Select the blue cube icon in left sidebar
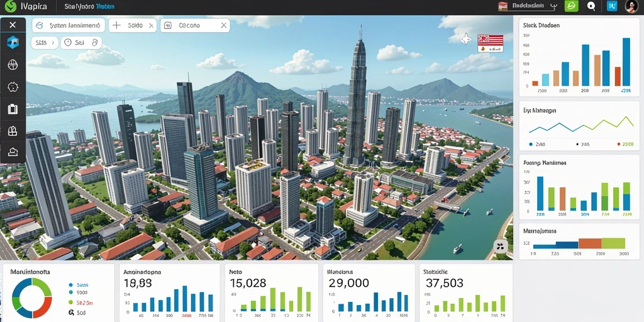The image size is (644, 322). tap(13, 42)
